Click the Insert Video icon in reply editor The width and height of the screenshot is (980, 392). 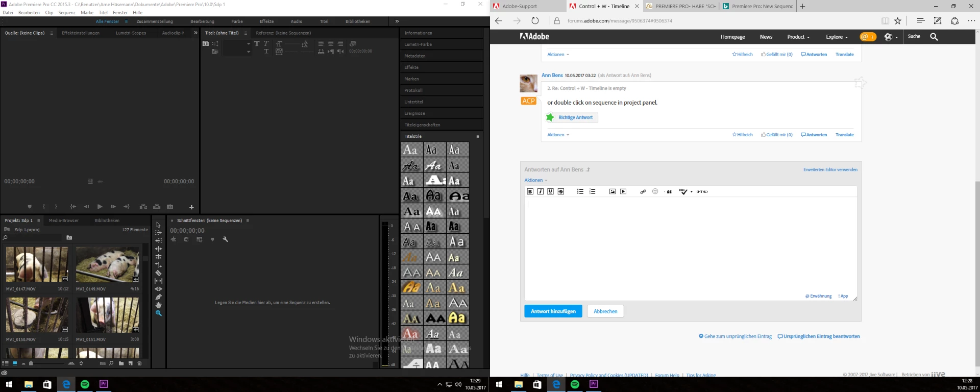pos(623,191)
